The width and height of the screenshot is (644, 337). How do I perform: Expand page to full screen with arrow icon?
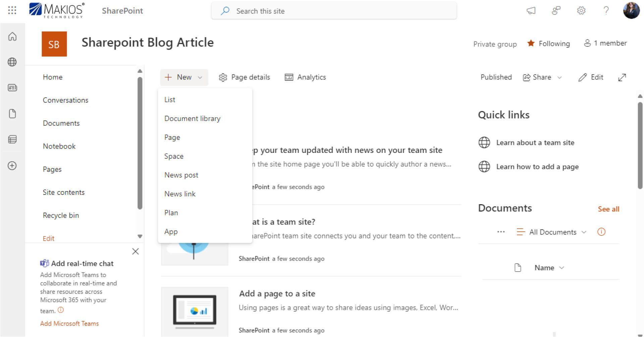[x=622, y=77]
